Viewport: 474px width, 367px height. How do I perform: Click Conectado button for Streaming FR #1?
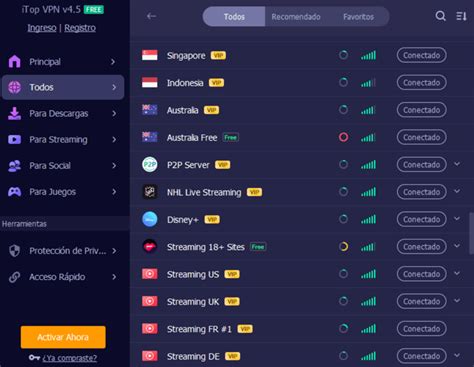421,329
